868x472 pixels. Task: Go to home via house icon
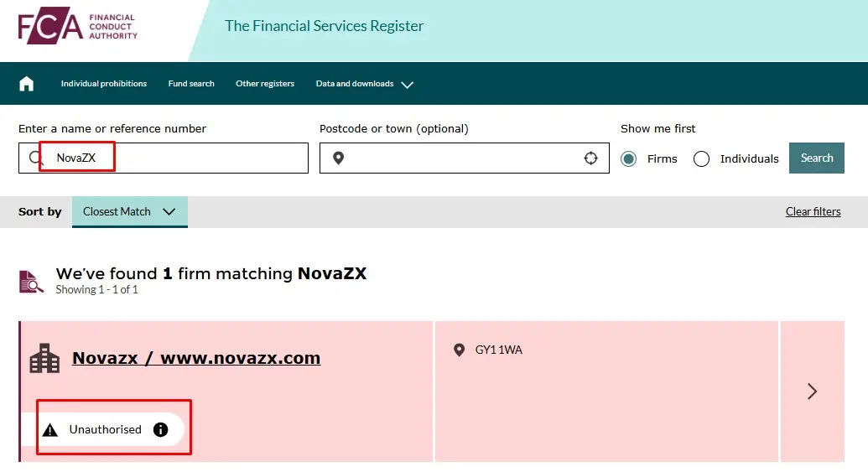click(27, 84)
